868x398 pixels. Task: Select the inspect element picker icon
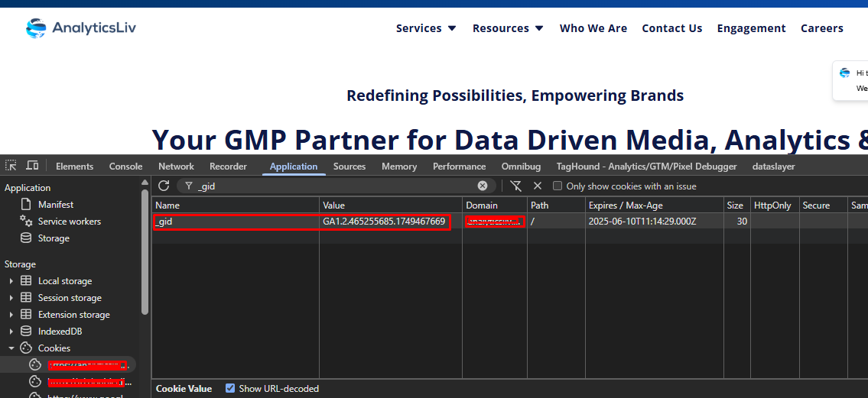(11, 165)
